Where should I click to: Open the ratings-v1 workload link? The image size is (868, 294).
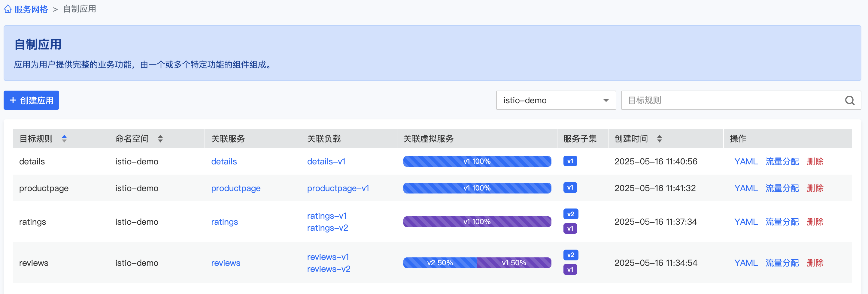[327, 216]
